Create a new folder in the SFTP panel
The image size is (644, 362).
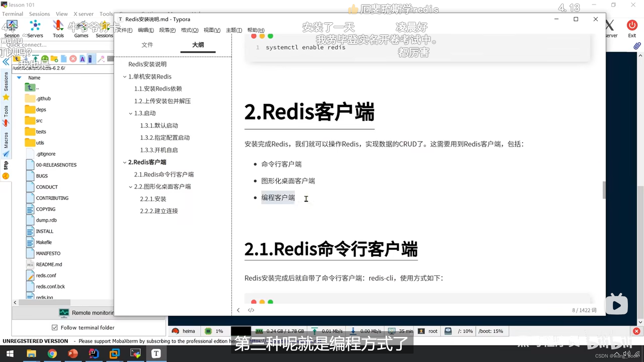(x=54, y=59)
